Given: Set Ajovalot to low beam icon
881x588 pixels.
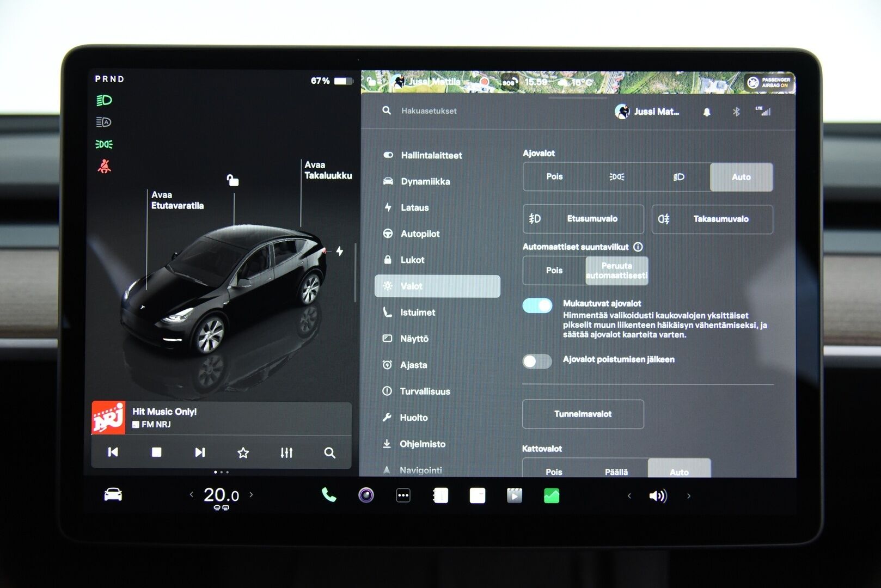Looking at the screenshot, I should coord(678,177).
